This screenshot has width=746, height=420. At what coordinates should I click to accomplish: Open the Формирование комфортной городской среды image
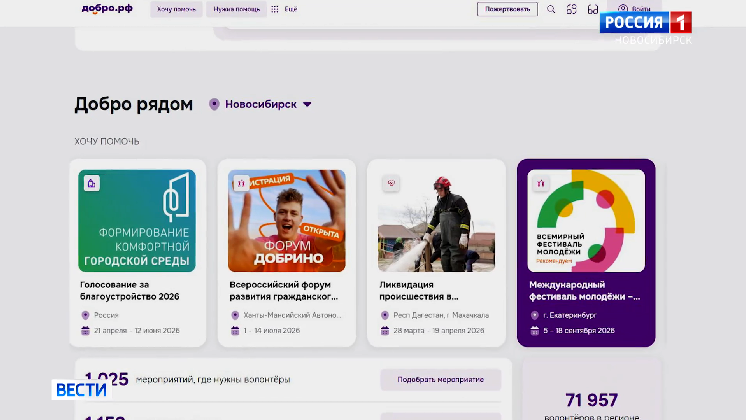137,221
